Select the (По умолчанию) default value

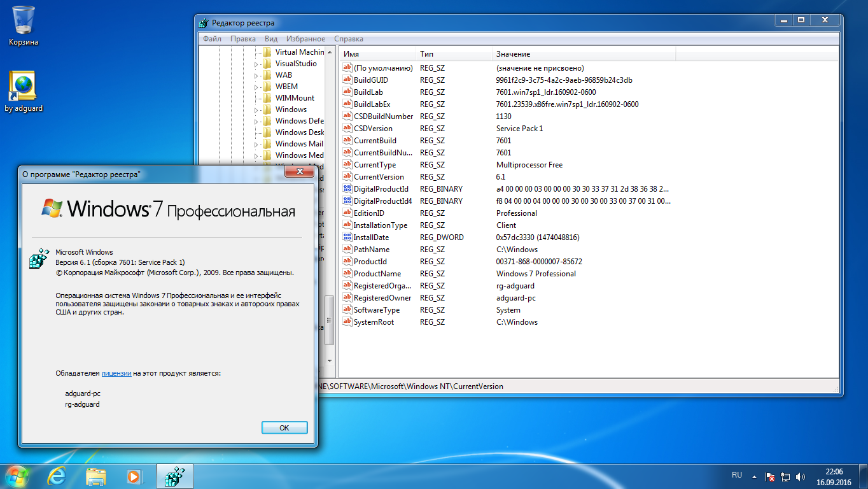(x=383, y=68)
